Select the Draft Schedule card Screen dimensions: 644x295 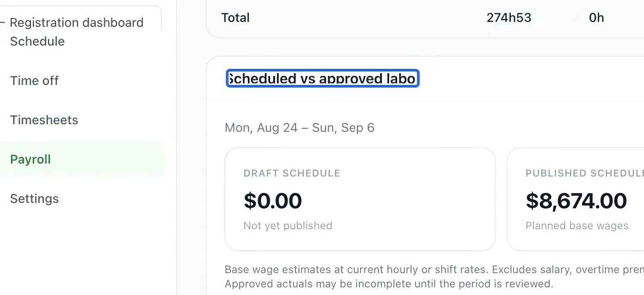pyautogui.click(x=360, y=199)
